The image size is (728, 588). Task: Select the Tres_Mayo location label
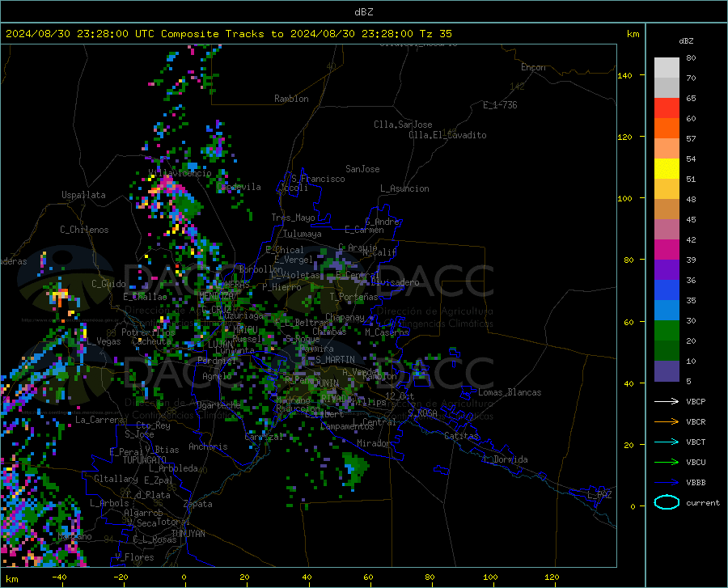[293, 218]
